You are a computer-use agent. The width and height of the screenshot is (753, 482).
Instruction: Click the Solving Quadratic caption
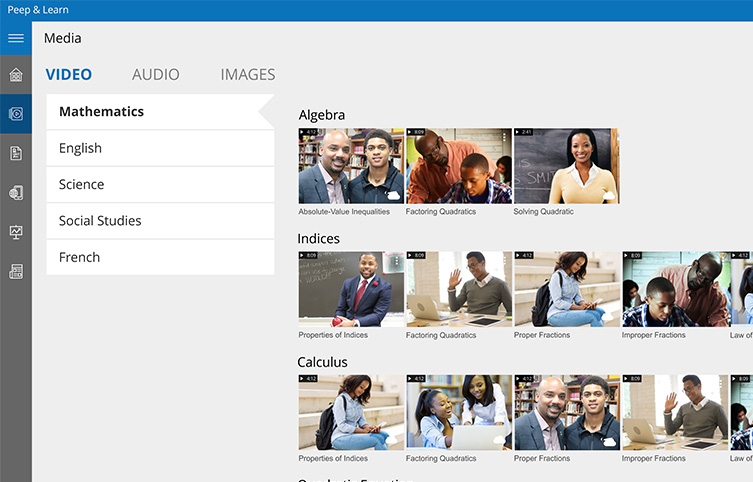[543, 212]
